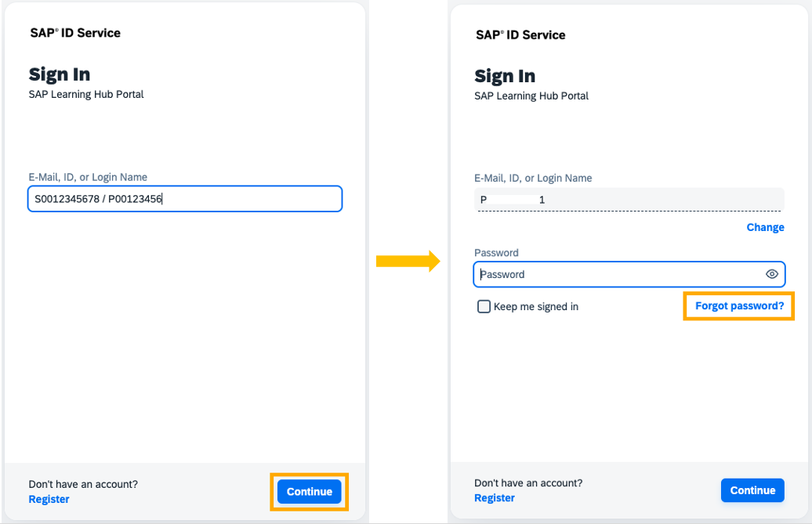The image size is (812, 524).
Task: Click "SAP Learning Hub Portal" subtitle on left
Action: (x=85, y=94)
